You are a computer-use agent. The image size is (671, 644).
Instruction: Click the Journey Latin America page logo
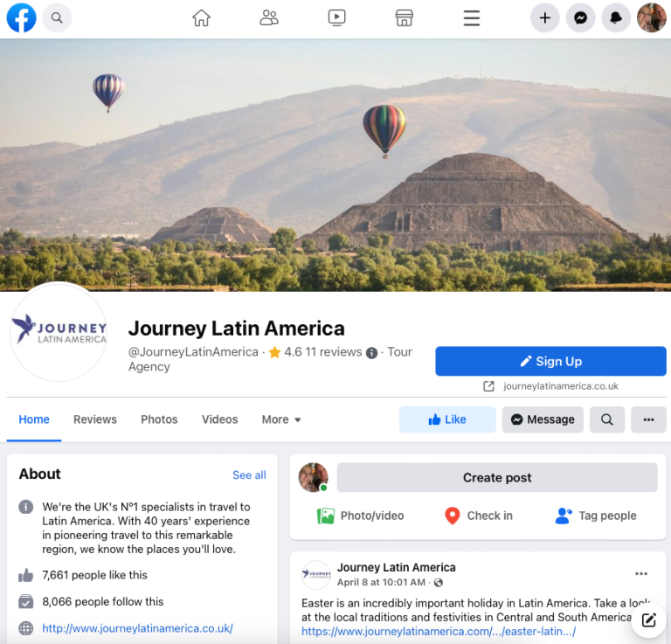[x=59, y=332]
